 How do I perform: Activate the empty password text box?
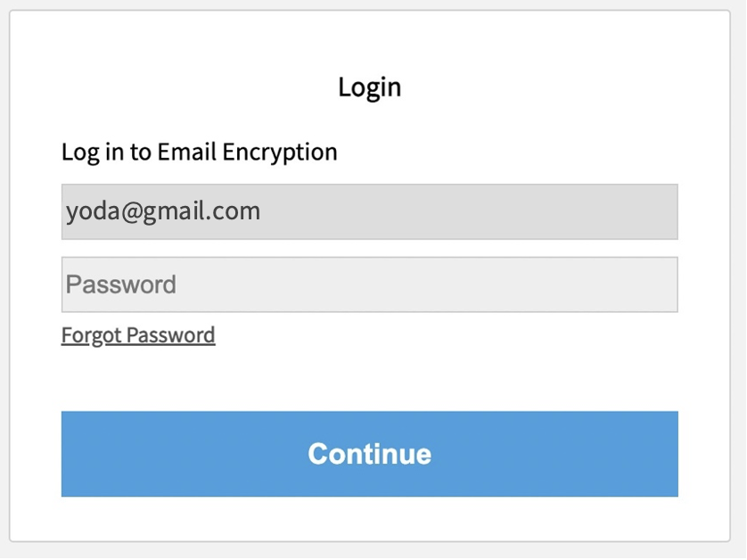pyautogui.click(x=369, y=284)
